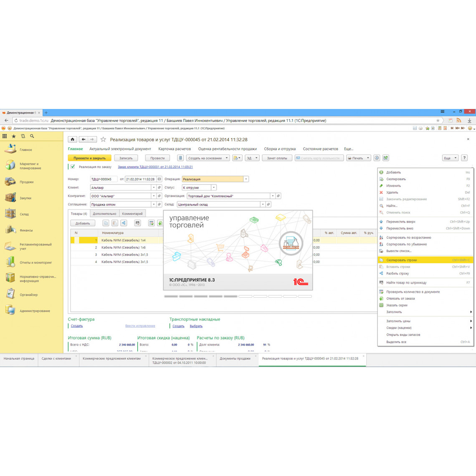Expand the Операция dropdown
Screen dimensions: 476x476
[246, 179]
